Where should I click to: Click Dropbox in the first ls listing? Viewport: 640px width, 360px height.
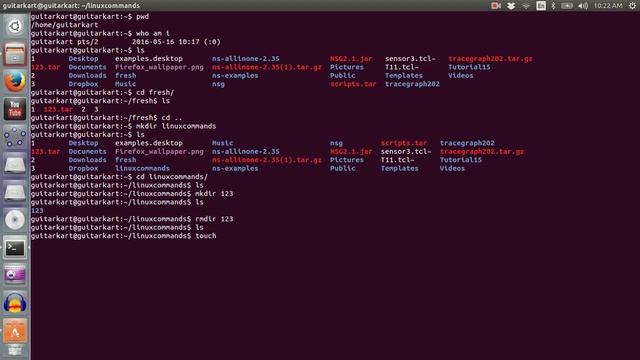click(83, 84)
